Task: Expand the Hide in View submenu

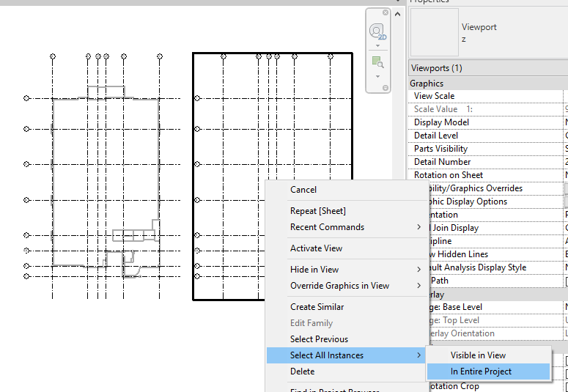Action: tap(347, 270)
